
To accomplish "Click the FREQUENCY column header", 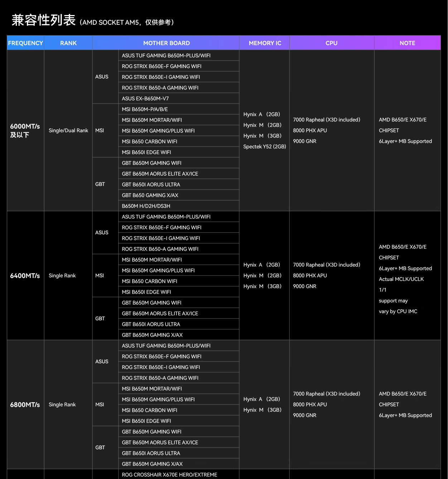I will (25, 43).
